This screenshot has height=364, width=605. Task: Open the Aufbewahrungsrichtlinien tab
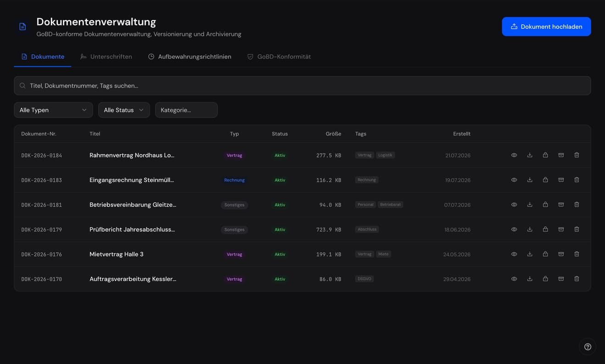(x=190, y=57)
